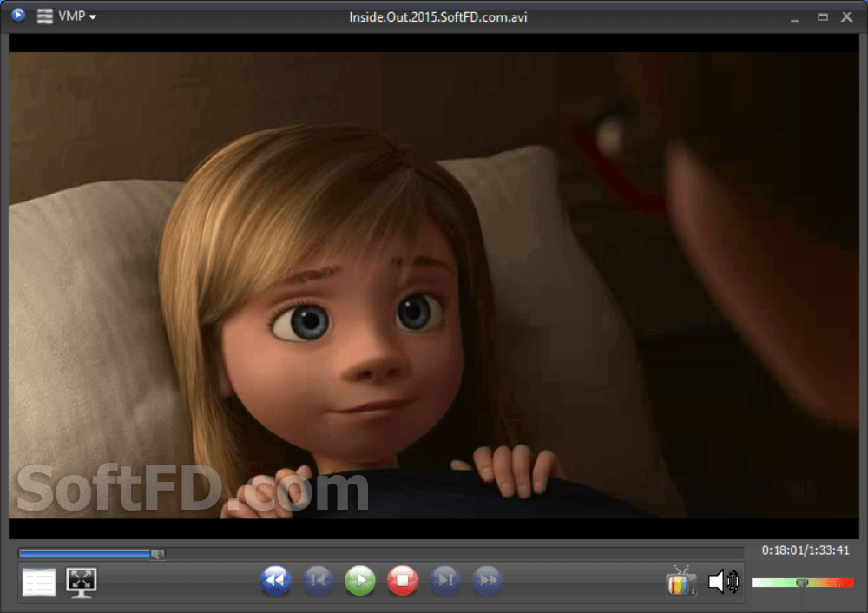Screen dimensions: 868x613
Task: Skip to the next track
Action: 445,580
